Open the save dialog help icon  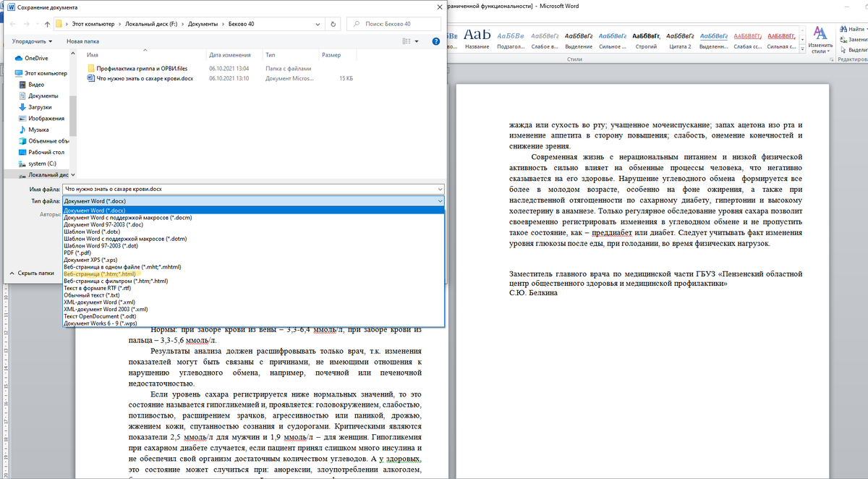point(436,41)
